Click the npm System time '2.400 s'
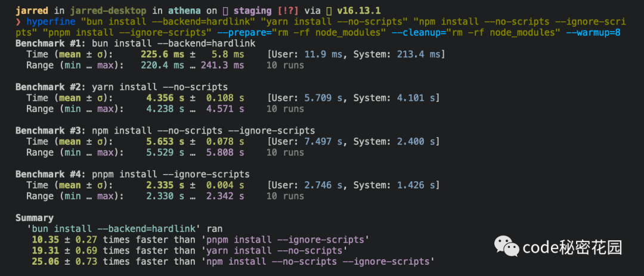 click(x=416, y=141)
